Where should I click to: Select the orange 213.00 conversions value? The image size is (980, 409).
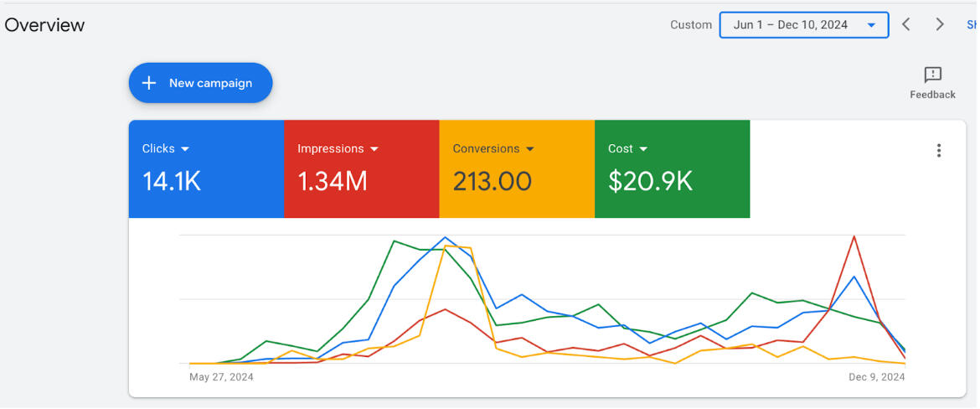click(493, 181)
